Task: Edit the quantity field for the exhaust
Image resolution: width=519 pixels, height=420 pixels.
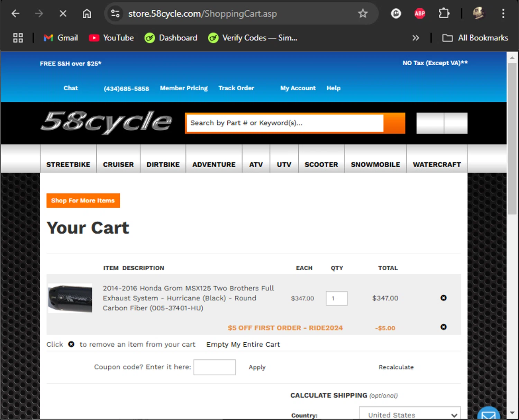Action: click(337, 298)
